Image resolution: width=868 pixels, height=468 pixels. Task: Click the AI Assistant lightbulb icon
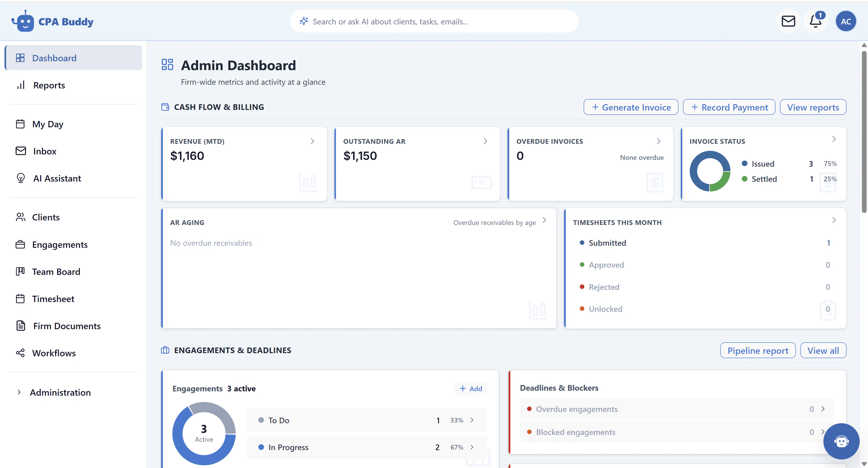(21, 178)
